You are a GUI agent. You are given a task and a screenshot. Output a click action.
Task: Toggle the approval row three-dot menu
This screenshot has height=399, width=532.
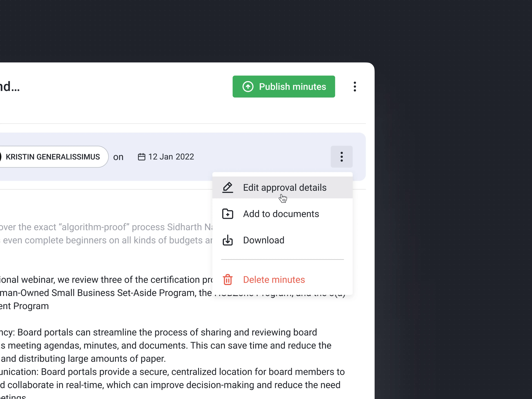(342, 157)
